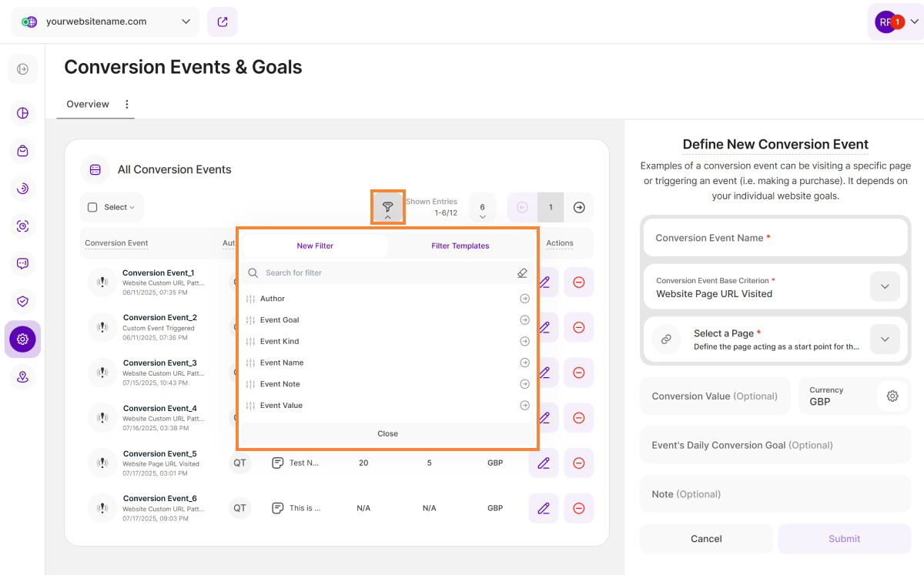The image size is (924, 575).
Task: Open yourwebsitename.com site dropdown
Action: 105,22
